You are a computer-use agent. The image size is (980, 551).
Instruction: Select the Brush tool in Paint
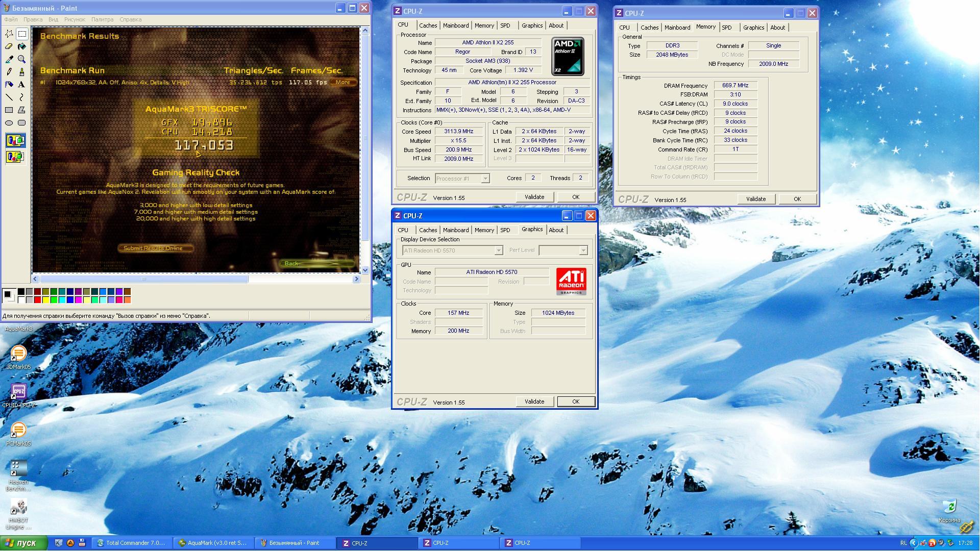pos(22,72)
